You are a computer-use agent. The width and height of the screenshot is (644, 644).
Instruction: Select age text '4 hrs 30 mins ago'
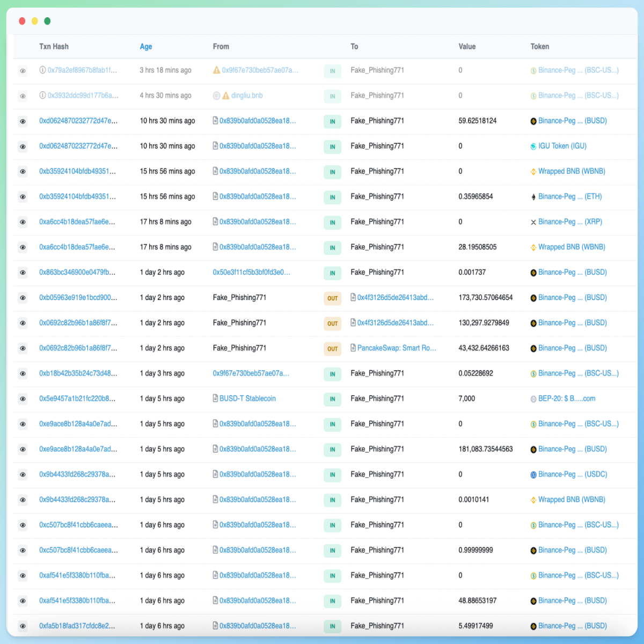coord(165,95)
